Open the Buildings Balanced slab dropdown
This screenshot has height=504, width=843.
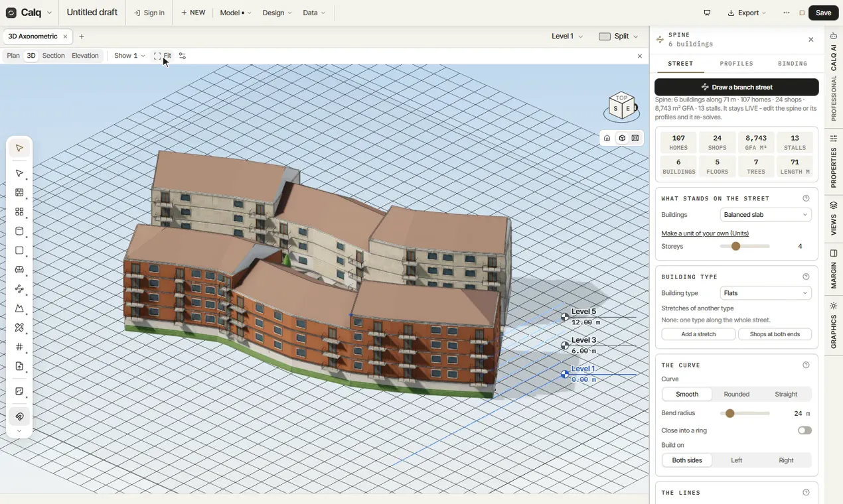click(765, 215)
